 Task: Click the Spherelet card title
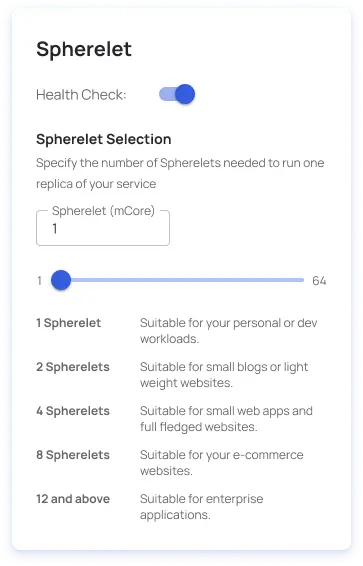pos(84,49)
